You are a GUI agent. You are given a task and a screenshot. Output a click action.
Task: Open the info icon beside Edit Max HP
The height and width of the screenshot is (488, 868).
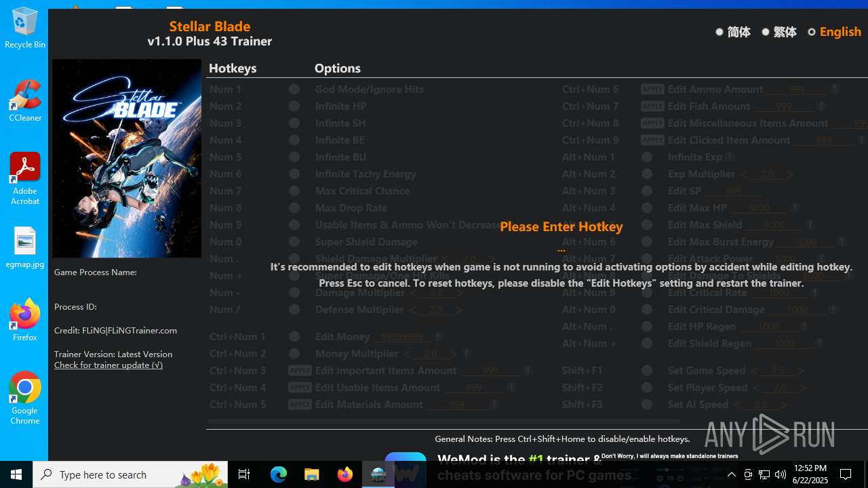pos(795,208)
